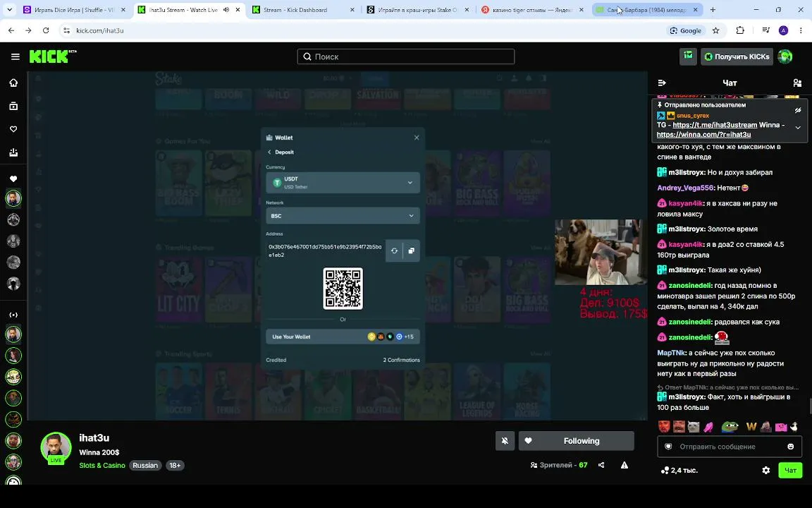The height and width of the screenshot is (508, 812).
Task: Focus the Отправить сообщение chat input
Action: tap(730, 447)
